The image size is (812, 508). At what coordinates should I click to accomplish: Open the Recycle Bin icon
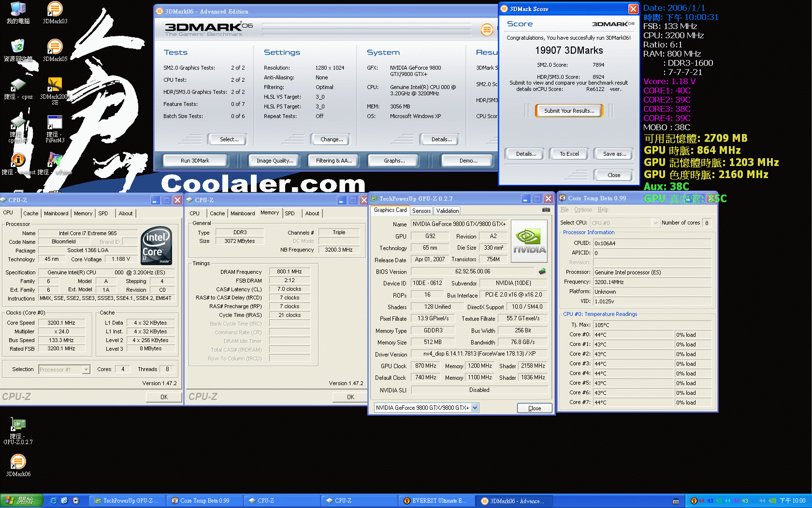coord(18,50)
